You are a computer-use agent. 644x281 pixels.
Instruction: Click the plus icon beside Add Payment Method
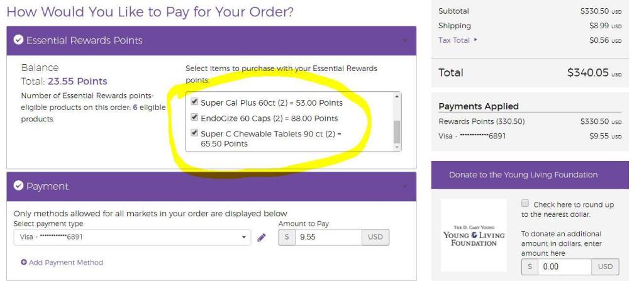point(23,262)
